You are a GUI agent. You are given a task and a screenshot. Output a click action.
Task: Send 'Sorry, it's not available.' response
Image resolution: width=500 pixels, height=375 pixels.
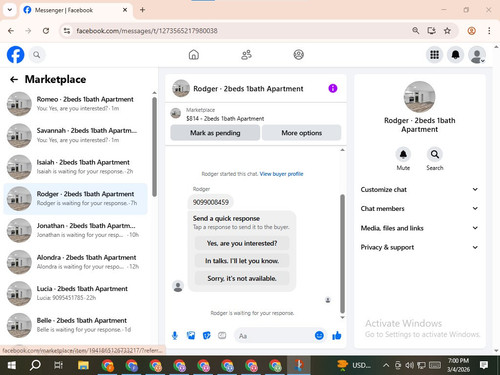[242, 278]
